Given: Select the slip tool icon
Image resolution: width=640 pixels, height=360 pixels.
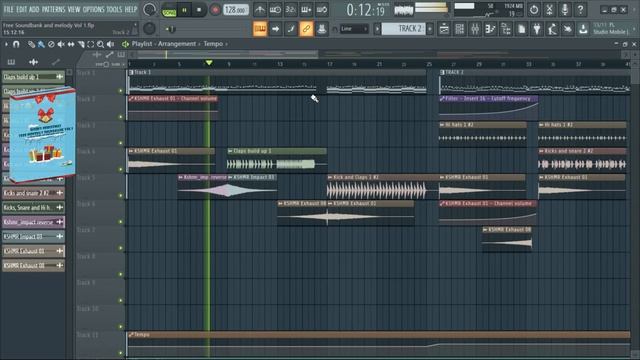Looking at the screenshot, I should tap(71, 44).
